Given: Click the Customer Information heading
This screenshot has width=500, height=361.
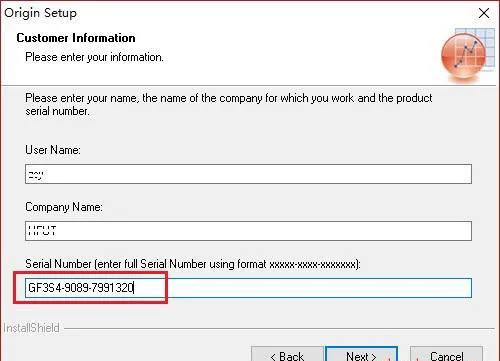Looking at the screenshot, I should tap(76, 38).
